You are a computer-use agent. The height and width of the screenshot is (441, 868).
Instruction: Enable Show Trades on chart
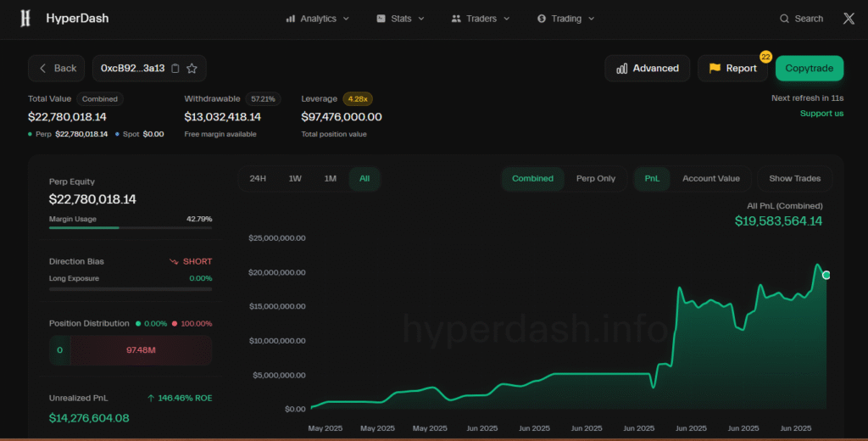pyautogui.click(x=795, y=178)
